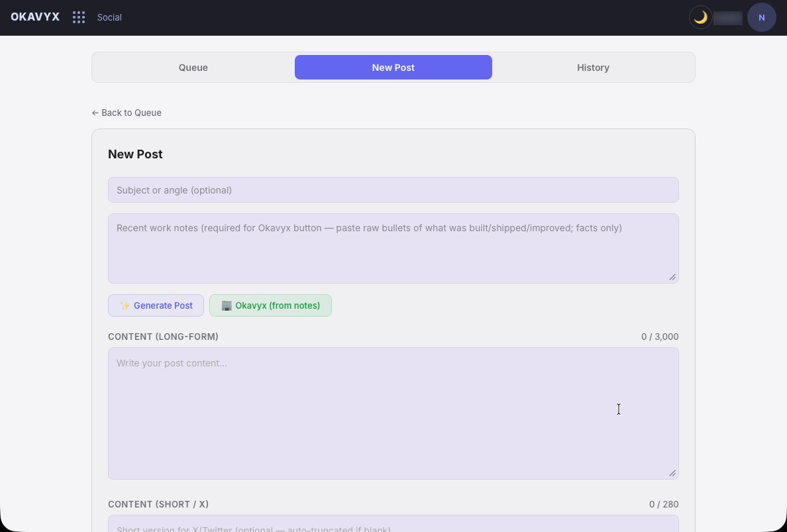Grab the work notes textarea resize handle
This screenshot has width=787, height=532.
tap(672, 277)
